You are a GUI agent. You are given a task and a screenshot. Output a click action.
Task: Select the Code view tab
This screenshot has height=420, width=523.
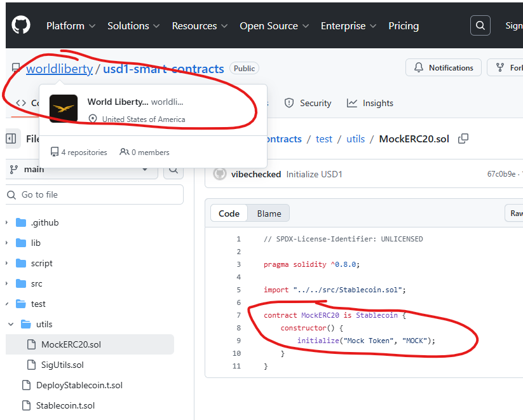(x=229, y=213)
